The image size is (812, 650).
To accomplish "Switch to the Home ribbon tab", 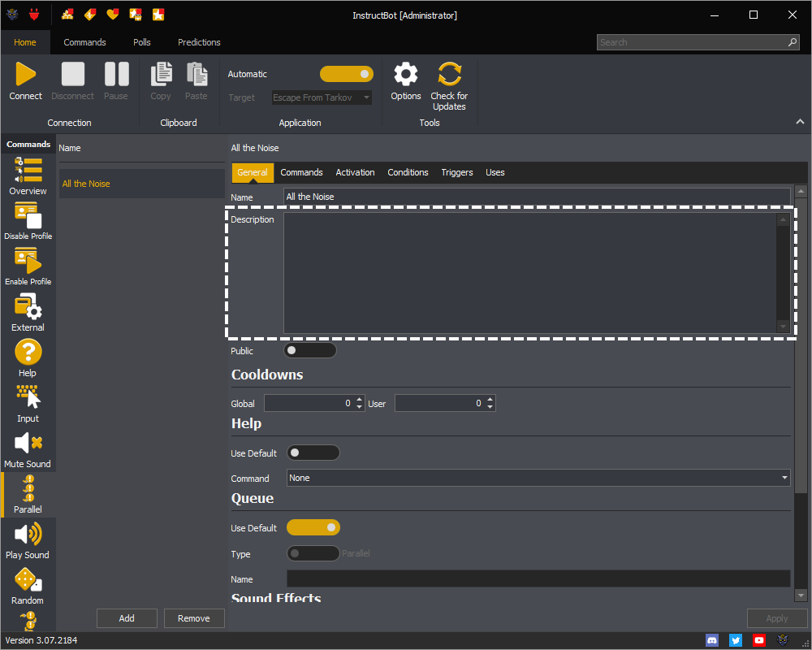I will pyautogui.click(x=25, y=42).
